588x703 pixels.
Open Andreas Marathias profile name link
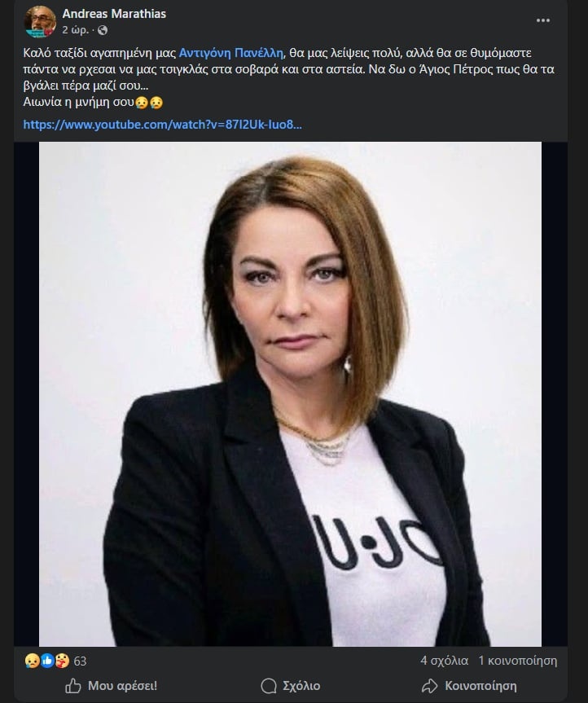[x=114, y=14]
